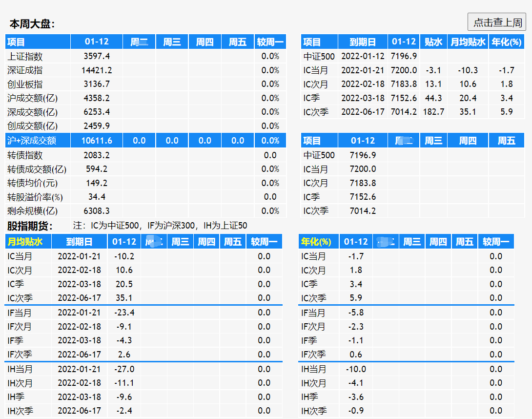Select IH当月 label in the 月均贴水 table
532x419 pixels.
click(x=20, y=369)
